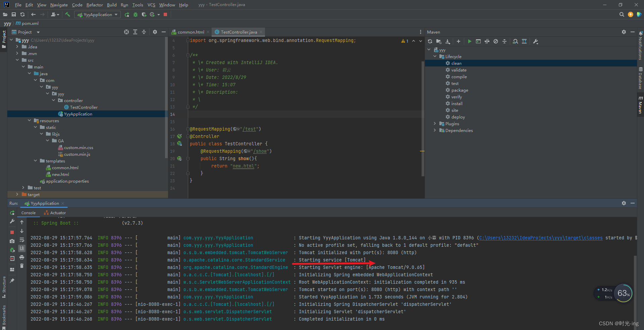The image size is (644, 330).
Task: Add Maven Projects with plus icon
Action: pos(458,41)
